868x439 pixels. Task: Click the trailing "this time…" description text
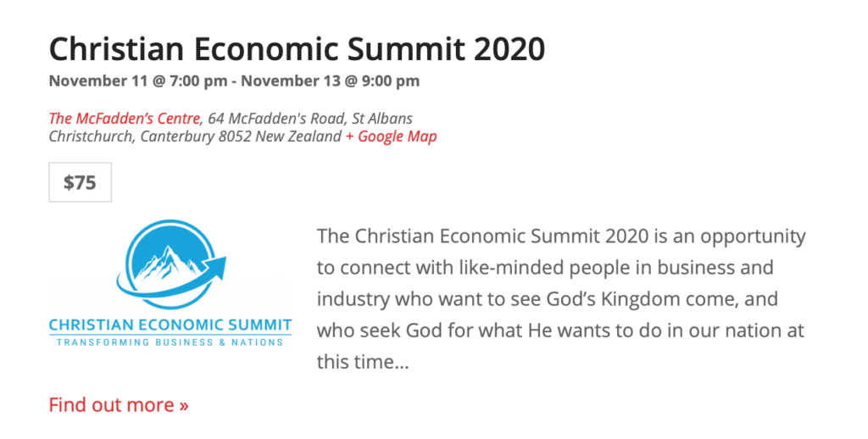pos(363,363)
